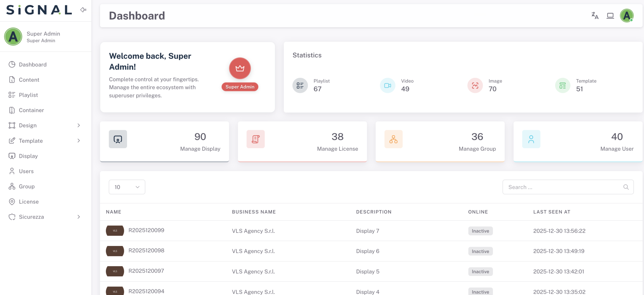
Task: Click the Playlist statistics list icon
Action: (x=300, y=85)
